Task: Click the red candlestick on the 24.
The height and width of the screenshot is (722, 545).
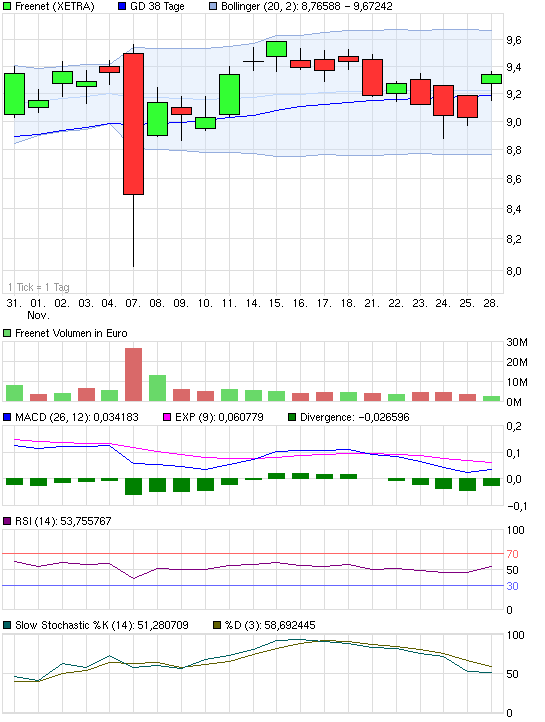Action: [444, 100]
